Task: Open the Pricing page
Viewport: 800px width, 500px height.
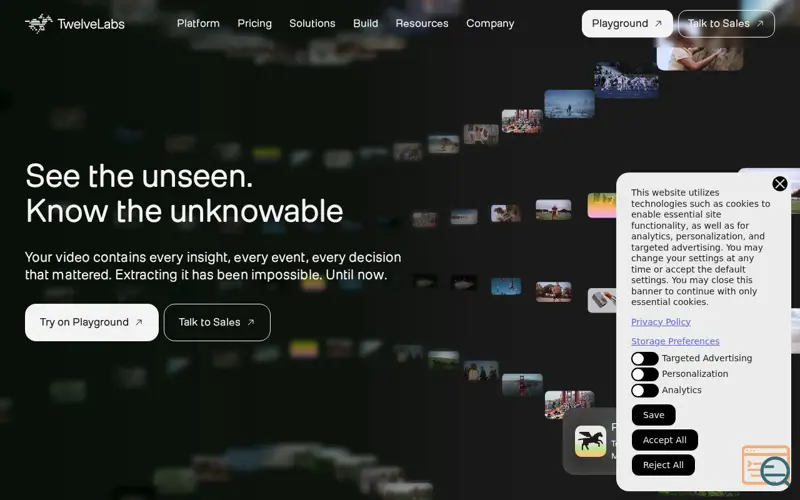Action: pyautogui.click(x=255, y=23)
